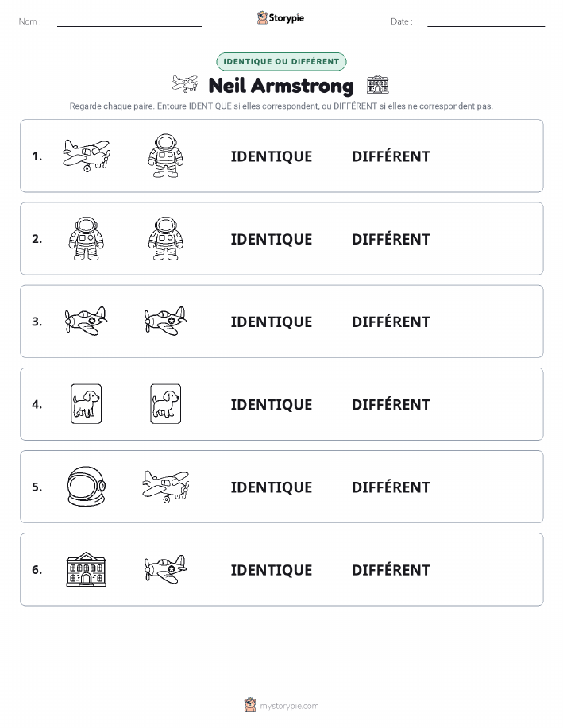
Task: Click the right astronaut in row 2
Action: 166,238
